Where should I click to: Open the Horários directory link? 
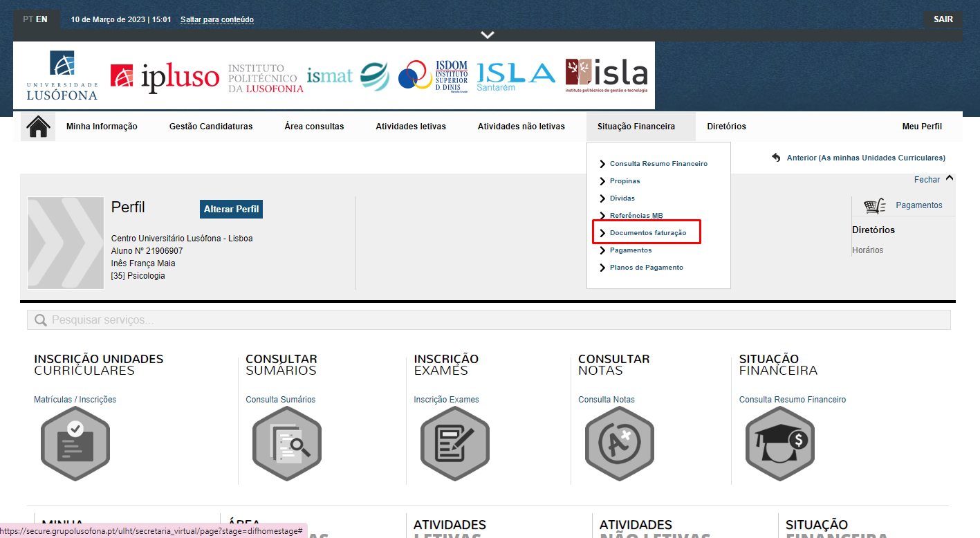tap(867, 250)
